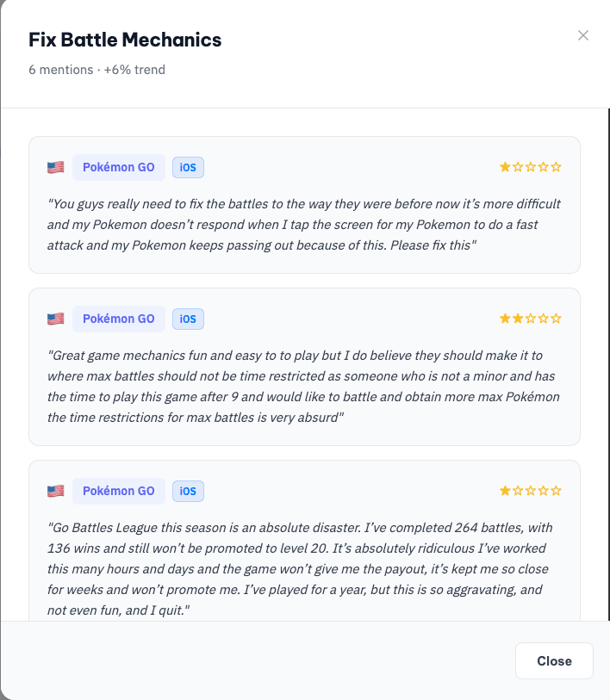Screen dimensions: 610x700
Task: Click the US flag on the Go Battles League review
Action: click(x=56, y=491)
